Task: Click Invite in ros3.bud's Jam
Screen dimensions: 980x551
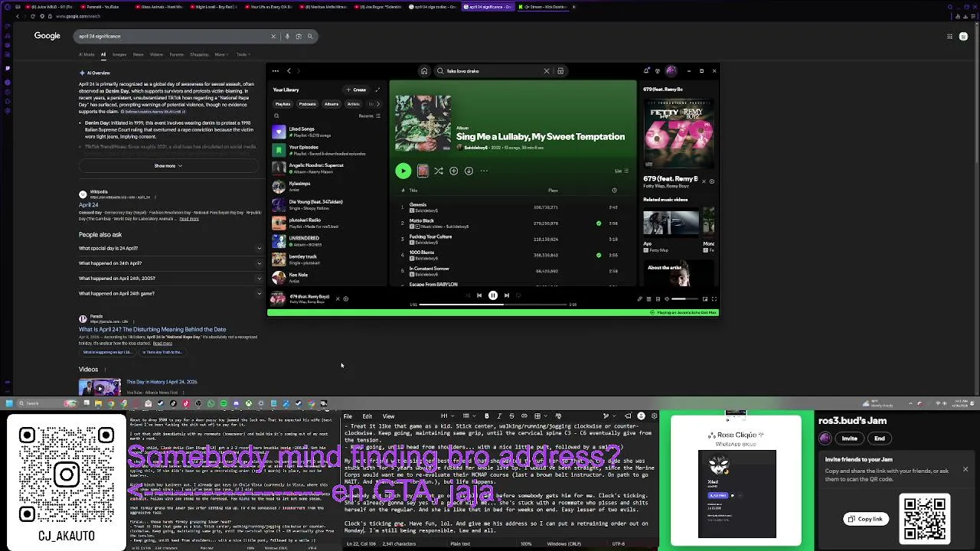Action: [x=850, y=439]
